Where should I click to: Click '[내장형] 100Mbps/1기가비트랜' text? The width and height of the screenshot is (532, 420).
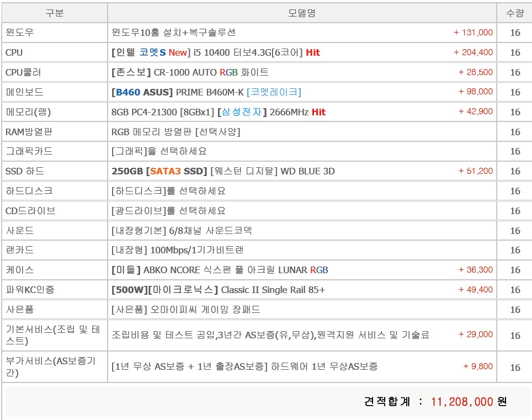tap(178, 250)
